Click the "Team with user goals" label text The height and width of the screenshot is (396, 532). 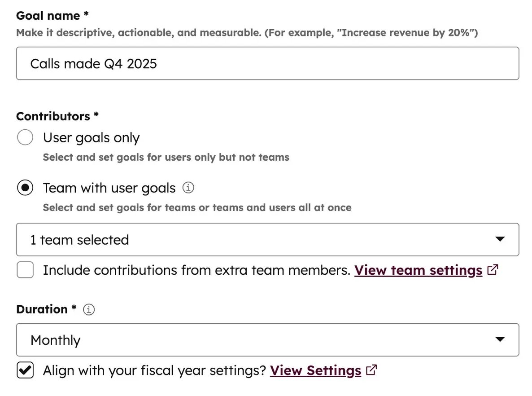[x=109, y=188]
